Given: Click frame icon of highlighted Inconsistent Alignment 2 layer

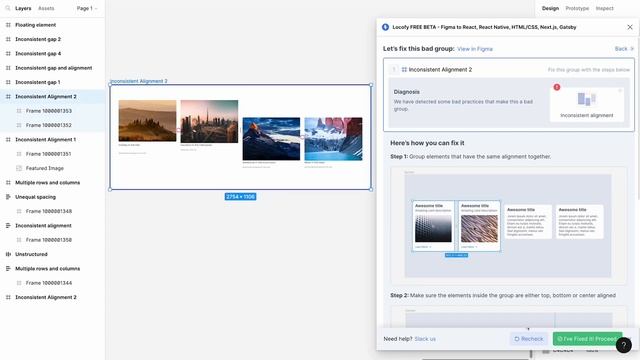Looking at the screenshot, I should (8, 97).
